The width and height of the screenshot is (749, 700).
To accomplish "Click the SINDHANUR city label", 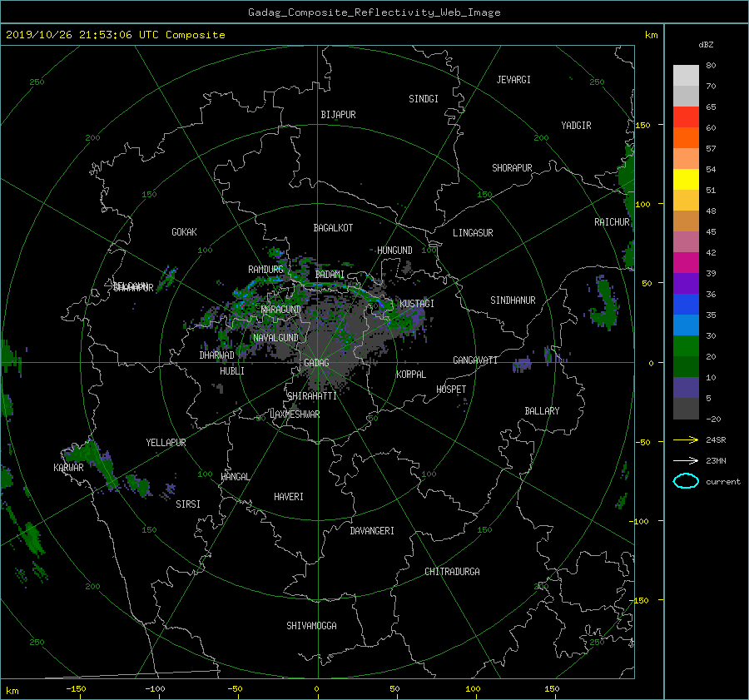I will click(x=513, y=300).
